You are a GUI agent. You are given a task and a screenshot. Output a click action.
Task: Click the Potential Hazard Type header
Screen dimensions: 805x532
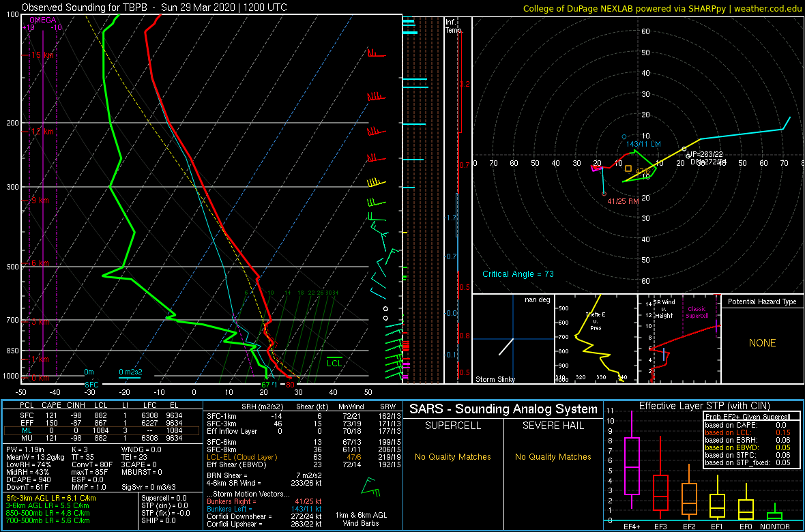point(762,301)
